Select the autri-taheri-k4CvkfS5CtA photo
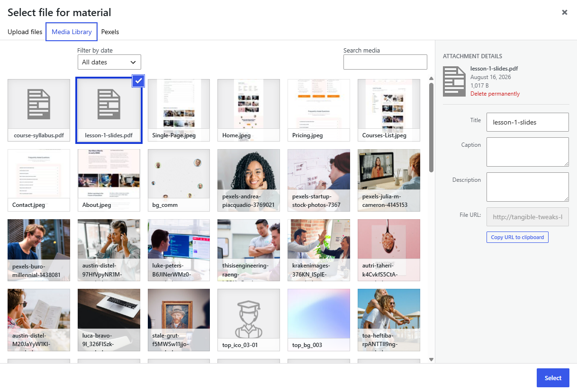This screenshot has width=577, height=392. pos(389,250)
